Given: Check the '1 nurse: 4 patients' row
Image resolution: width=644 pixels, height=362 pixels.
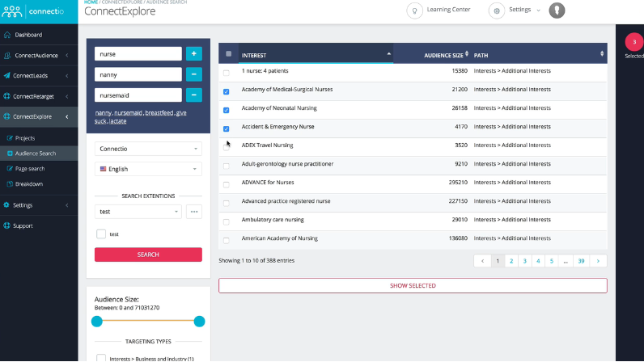Looking at the screenshot, I should pyautogui.click(x=227, y=73).
